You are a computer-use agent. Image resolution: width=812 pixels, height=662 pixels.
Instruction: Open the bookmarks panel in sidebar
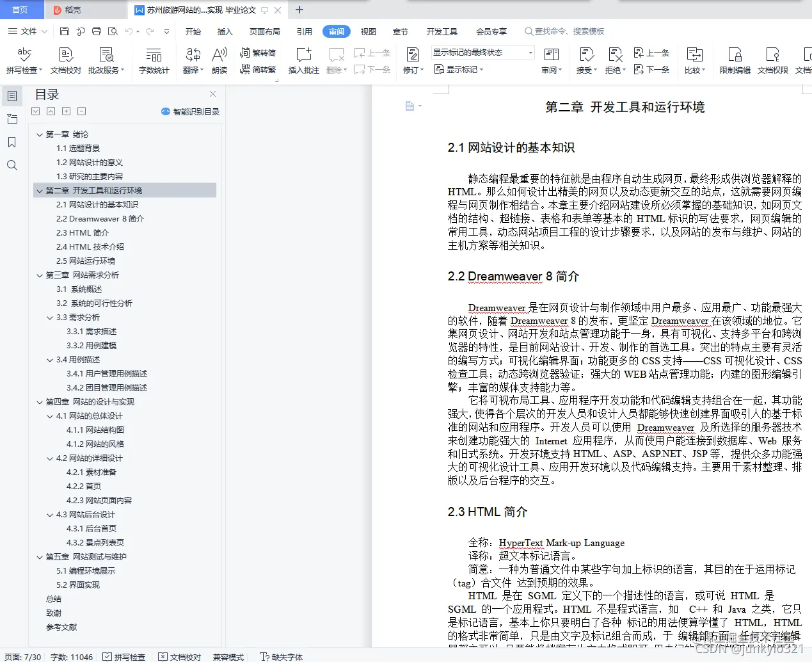click(12, 142)
